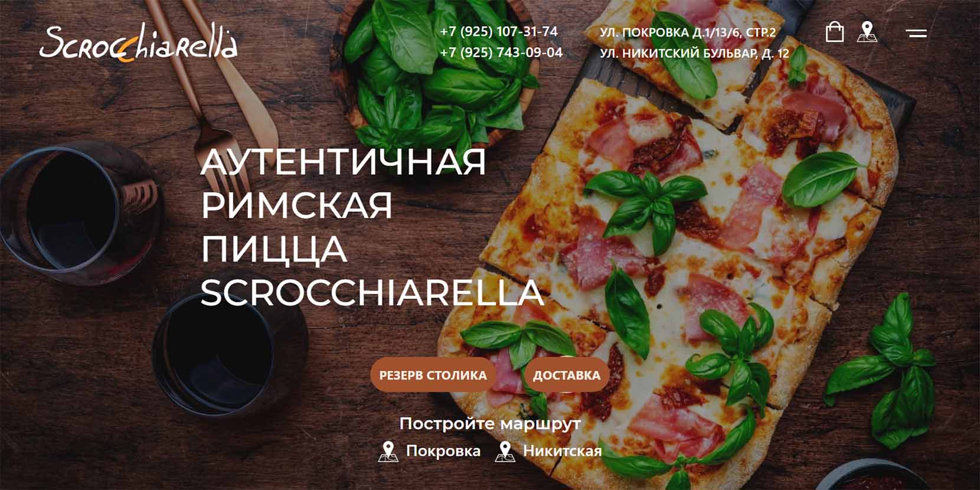This screenshot has width=980, height=490.
Task: Open the shopping bag cart icon
Action: coord(834,32)
